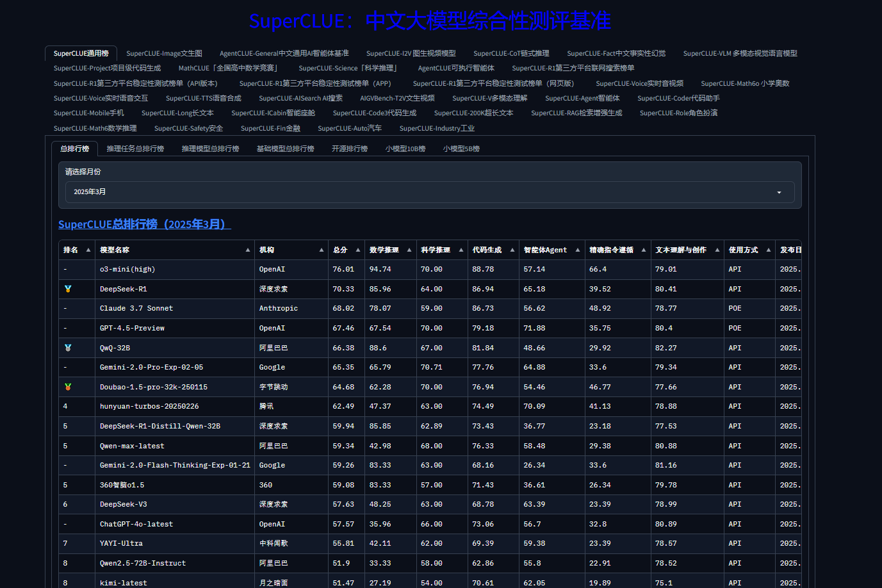This screenshot has width=882, height=588.
Task: Open SuperCLUE-Fin金融 tab
Action: coord(270,128)
